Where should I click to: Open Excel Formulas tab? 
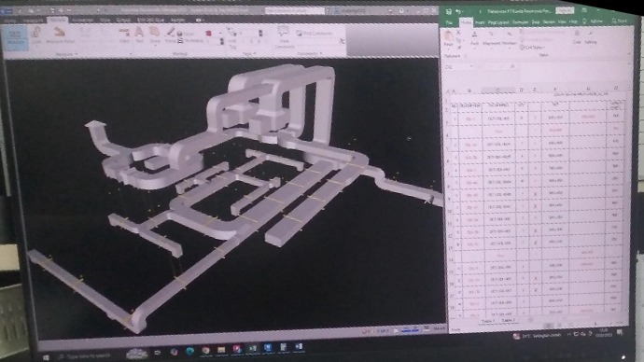[x=520, y=22]
